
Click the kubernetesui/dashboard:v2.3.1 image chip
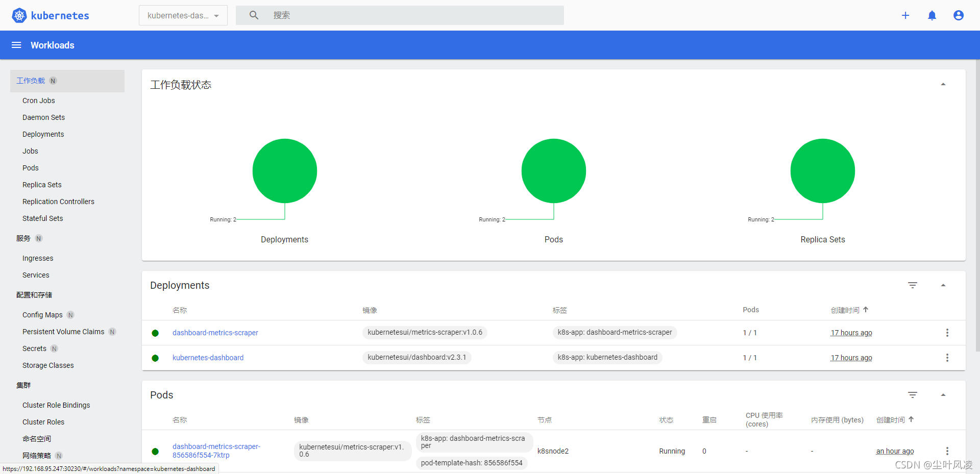[417, 357]
